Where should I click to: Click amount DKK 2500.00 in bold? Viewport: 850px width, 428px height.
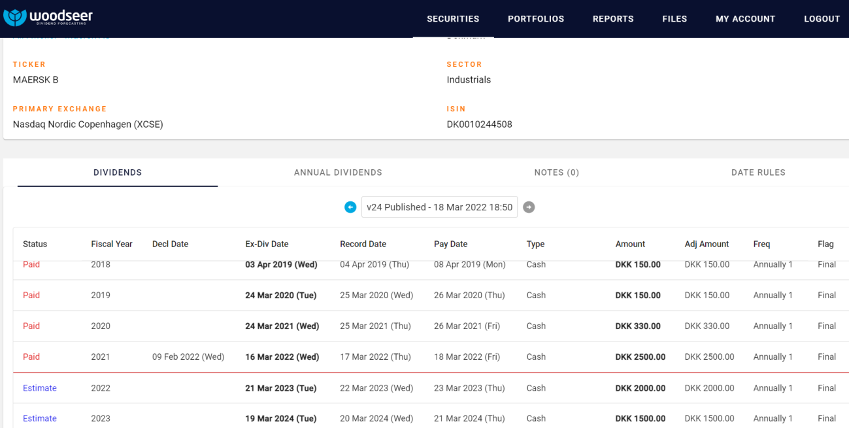640,357
